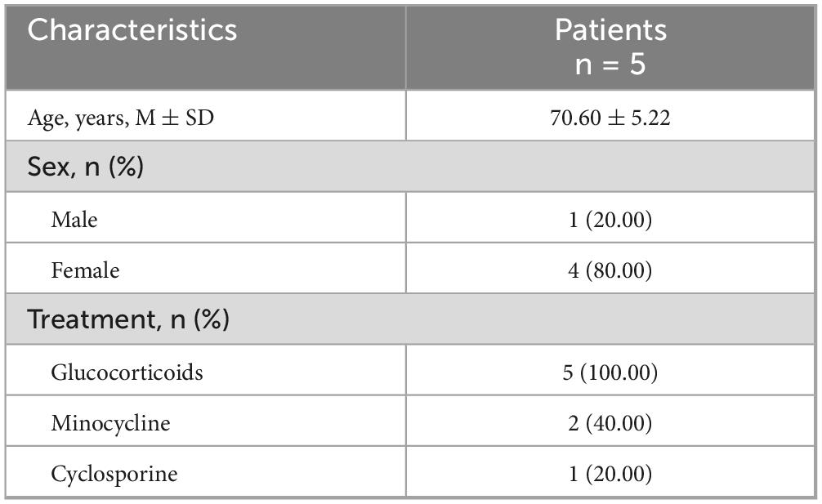Click the word 'Treatment' in the section heading

tap(88, 319)
